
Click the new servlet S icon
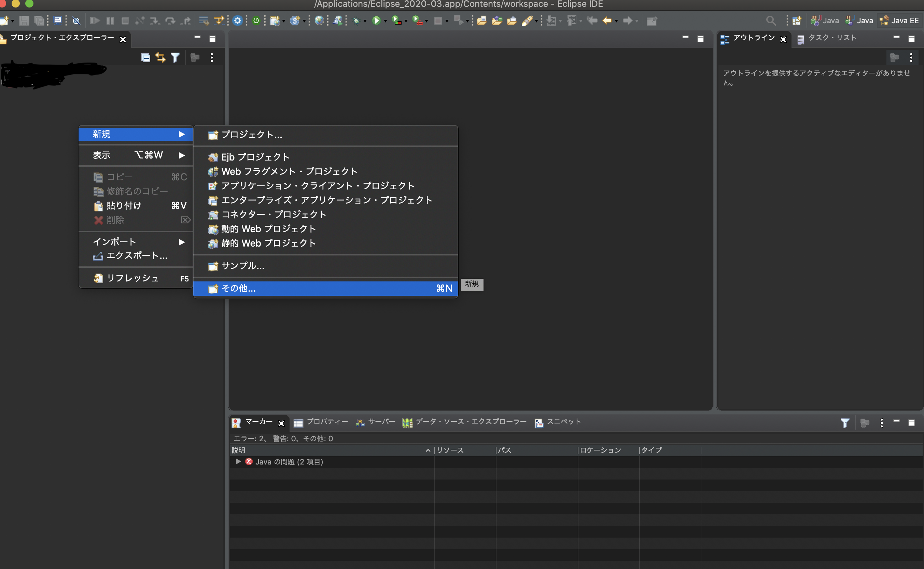click(x=295, y=21)
